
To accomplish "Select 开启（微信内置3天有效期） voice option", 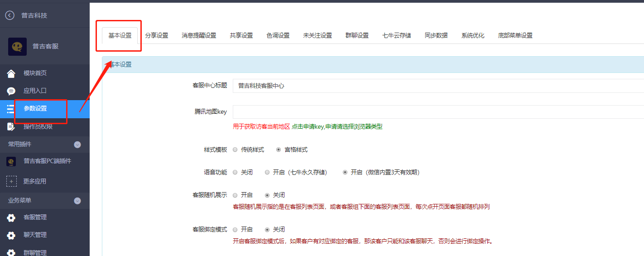I will pos(345,172).
